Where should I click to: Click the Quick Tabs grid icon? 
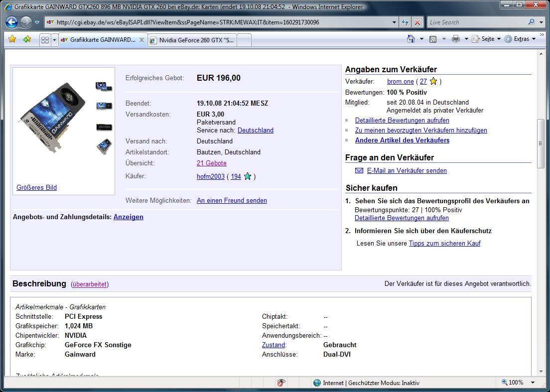[x=45, y=40]
